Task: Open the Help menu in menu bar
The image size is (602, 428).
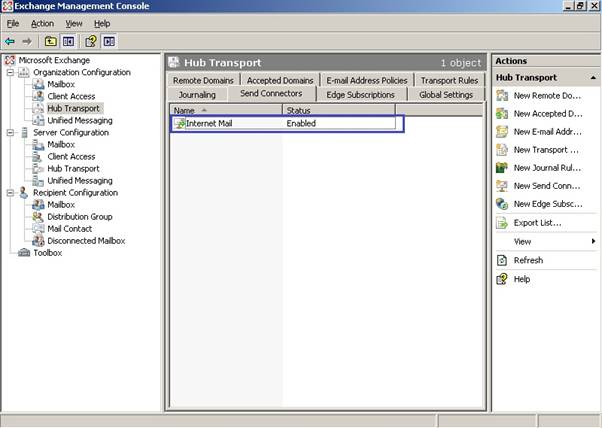Action: (102, 24)
